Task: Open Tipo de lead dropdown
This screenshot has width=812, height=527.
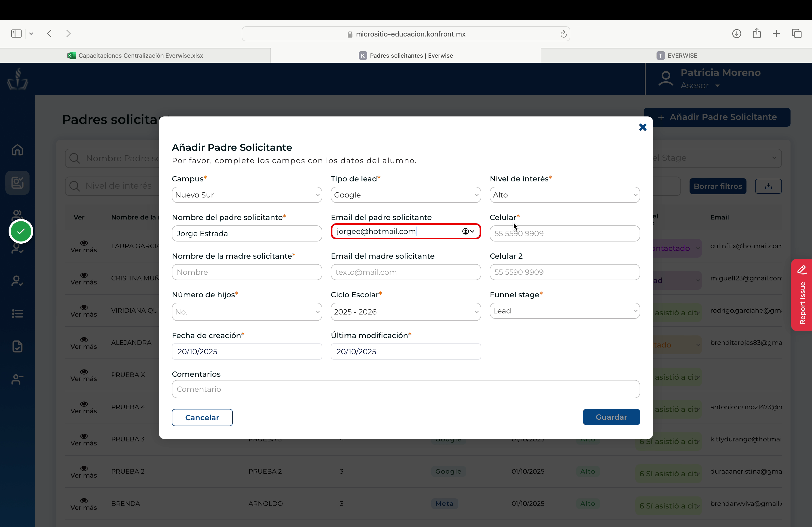Action: pyautogui.click(x=406, y=195)
